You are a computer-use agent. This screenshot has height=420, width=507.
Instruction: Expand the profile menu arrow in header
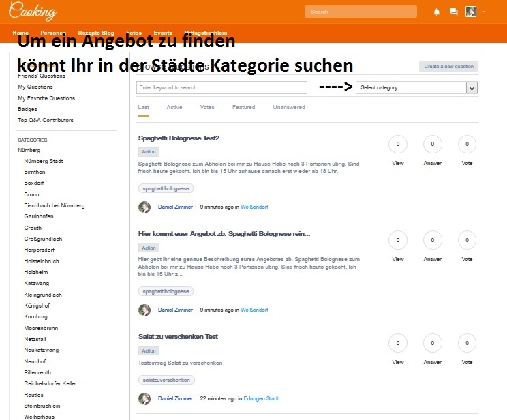coord(483,12)
